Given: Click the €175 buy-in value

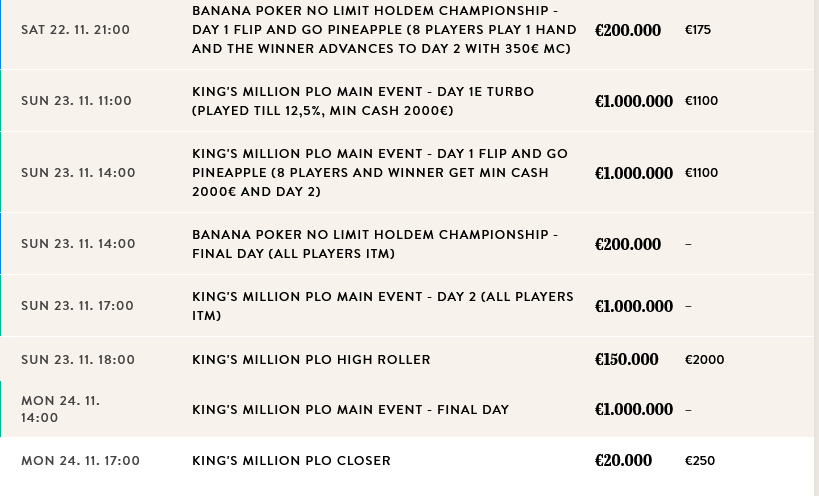Looking at the screenshot, I should click(x=698, y=30).
